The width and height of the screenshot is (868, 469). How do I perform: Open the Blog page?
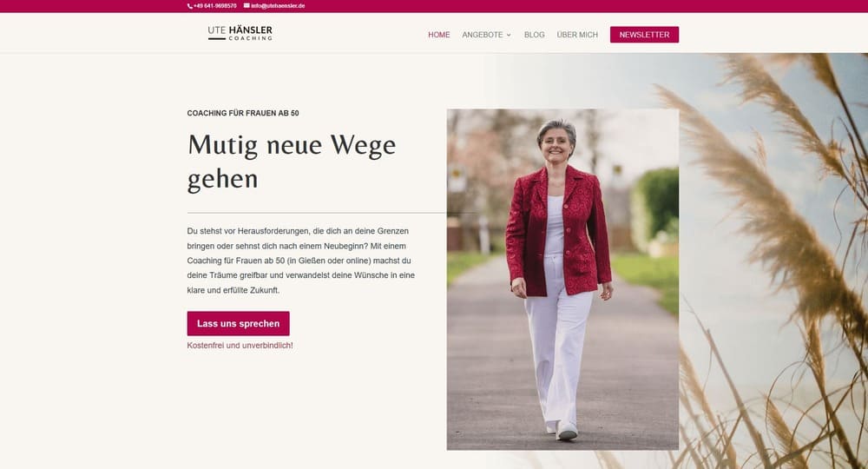tap(534, 35)
